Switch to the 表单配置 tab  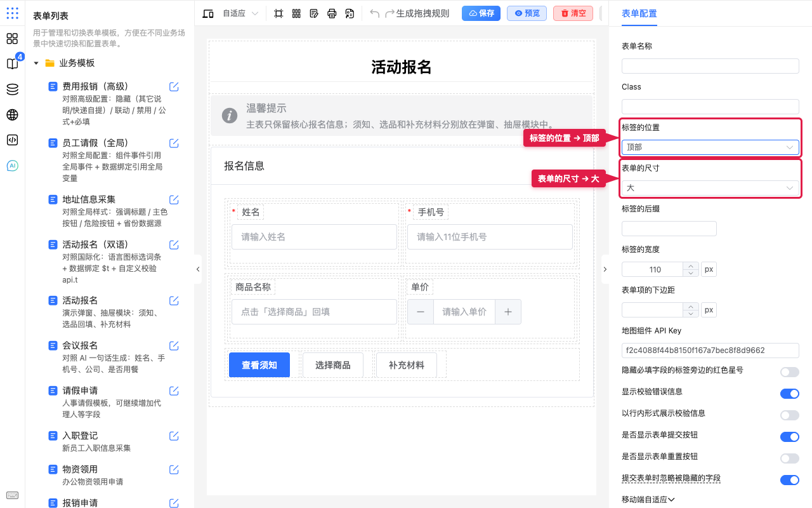click(x=639, y=13)
